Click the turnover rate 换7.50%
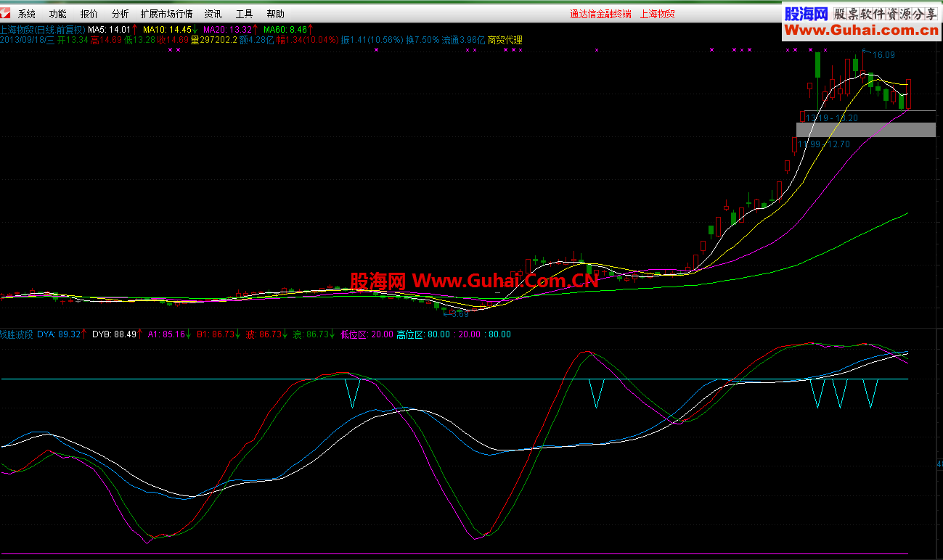 point(422,41)
